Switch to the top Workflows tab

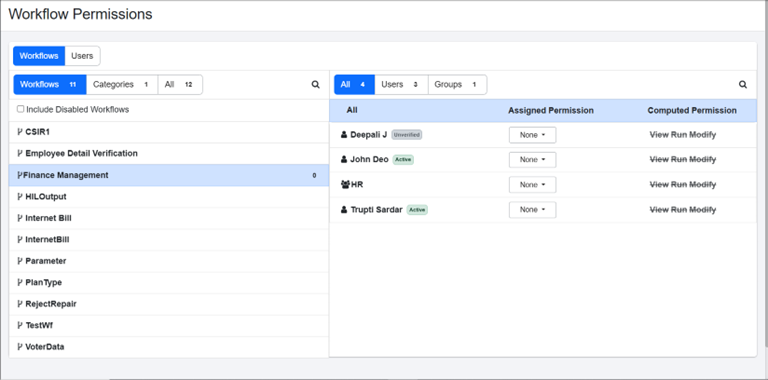39,56
